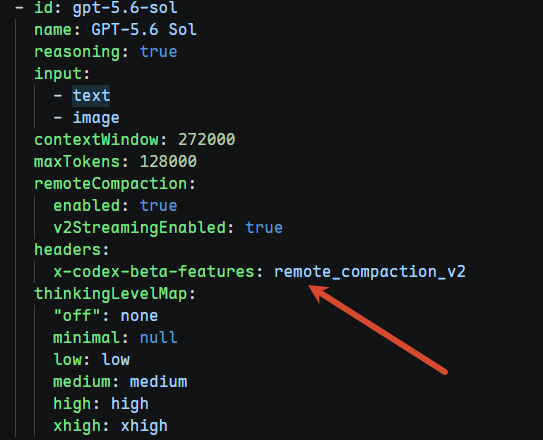Click the xhigh value on last line

(x=144, y=426)
